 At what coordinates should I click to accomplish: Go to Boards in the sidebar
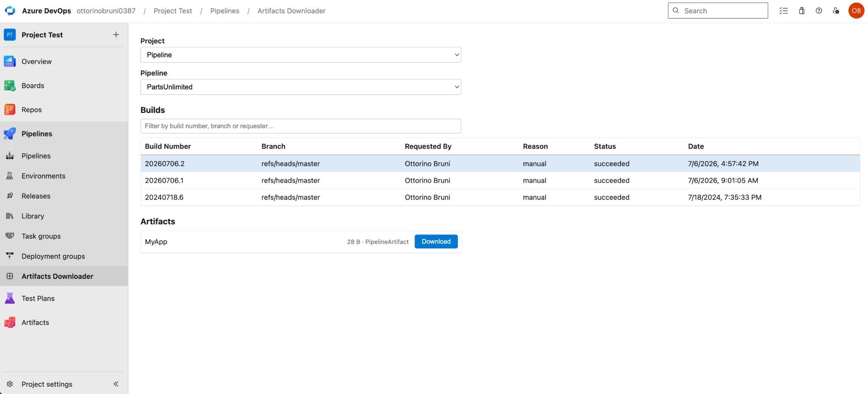tap(33, 86)
